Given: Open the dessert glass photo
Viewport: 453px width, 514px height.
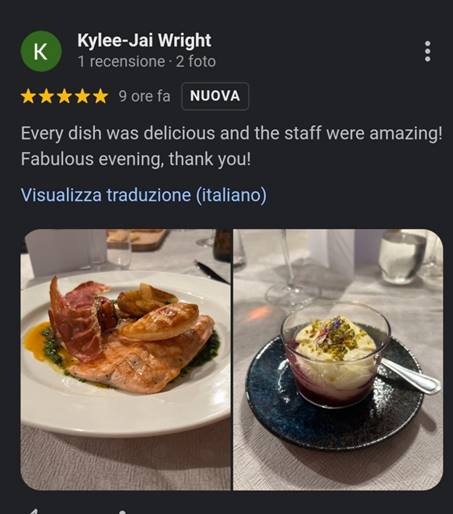Looking at the screenshot, I should coord(338,359).
